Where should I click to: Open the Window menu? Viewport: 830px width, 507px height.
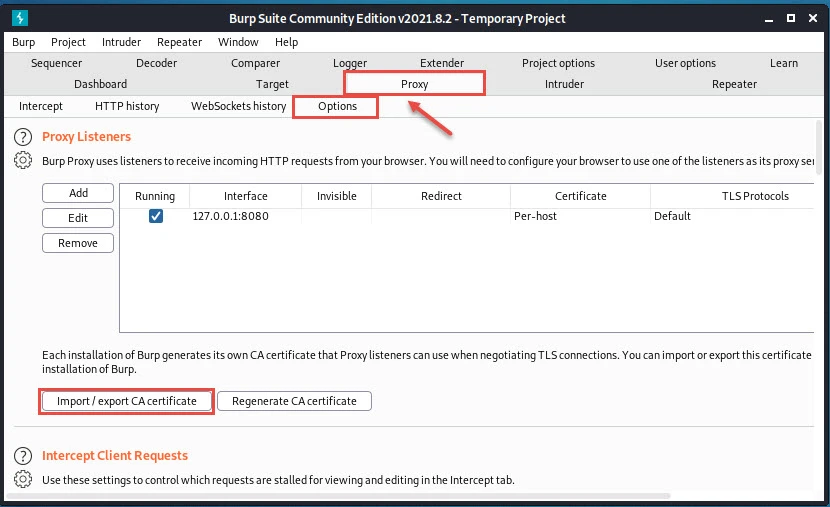click(238, 42)
